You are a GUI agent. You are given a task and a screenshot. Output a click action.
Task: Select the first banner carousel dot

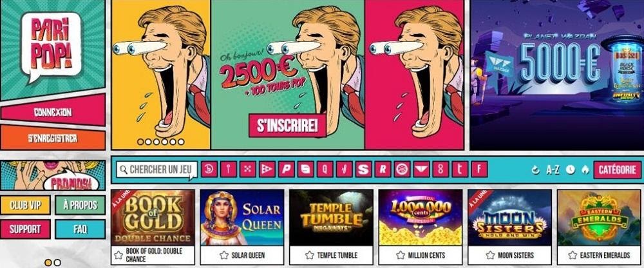[x=140, y=142]
